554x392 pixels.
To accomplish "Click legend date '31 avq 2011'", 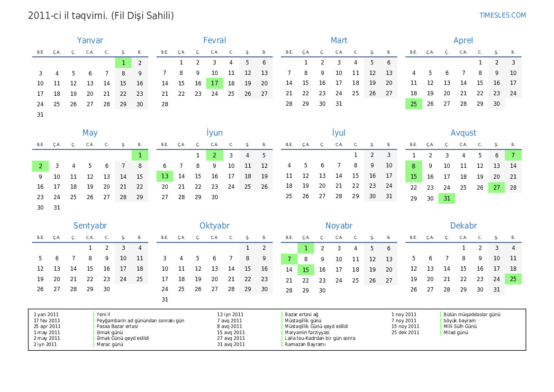I will [231, 344].
